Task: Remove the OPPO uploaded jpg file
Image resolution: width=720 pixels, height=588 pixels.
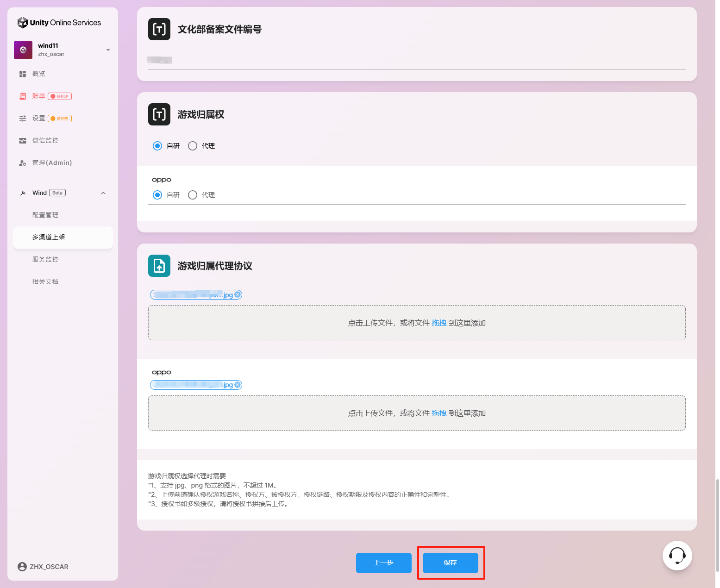Action: (x=238, y=385)
